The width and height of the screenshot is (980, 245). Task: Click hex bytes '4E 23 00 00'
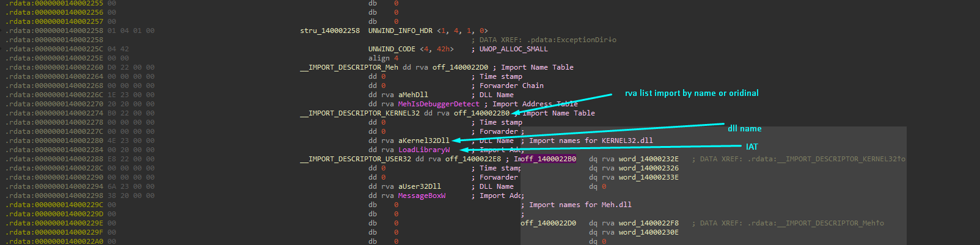pyautogui.click(x=131, y=141)
